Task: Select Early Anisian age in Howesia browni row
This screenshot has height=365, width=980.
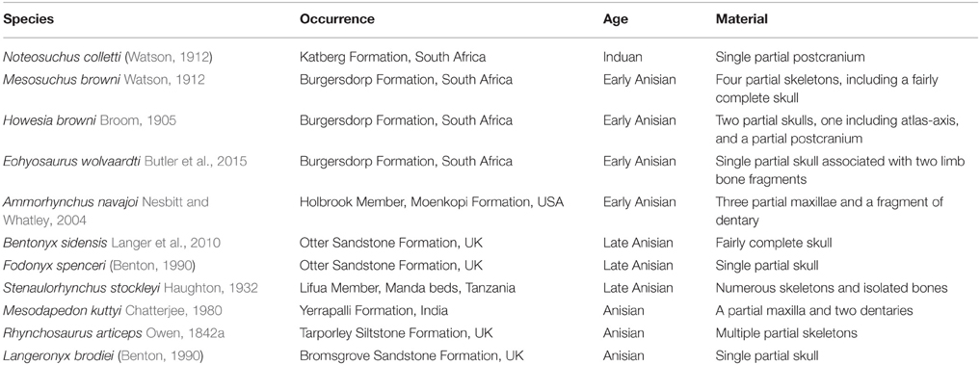Action: [x=639, y=120]
